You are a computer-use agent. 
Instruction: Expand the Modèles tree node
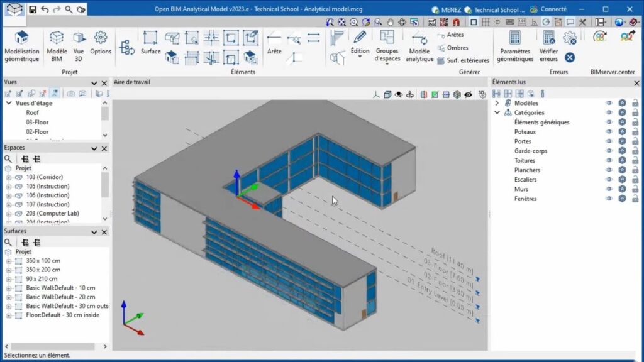pyautogui.click(x=497, y=103)
